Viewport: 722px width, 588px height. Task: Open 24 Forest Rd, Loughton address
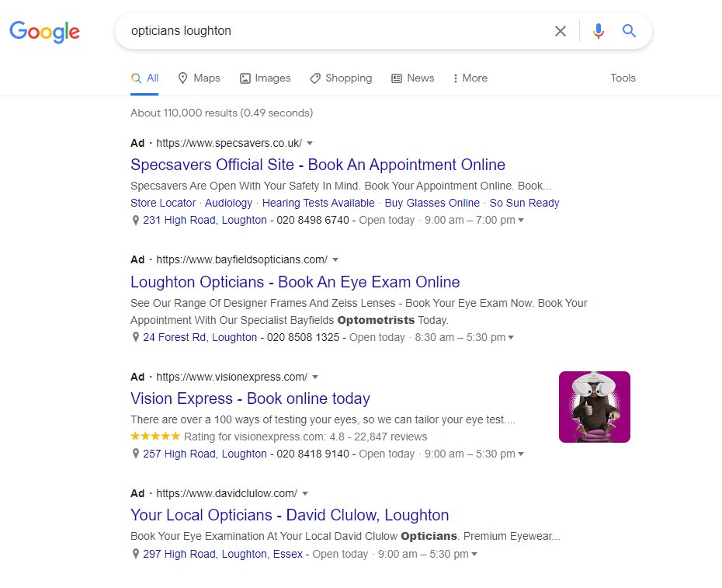[x=200, y=337]
